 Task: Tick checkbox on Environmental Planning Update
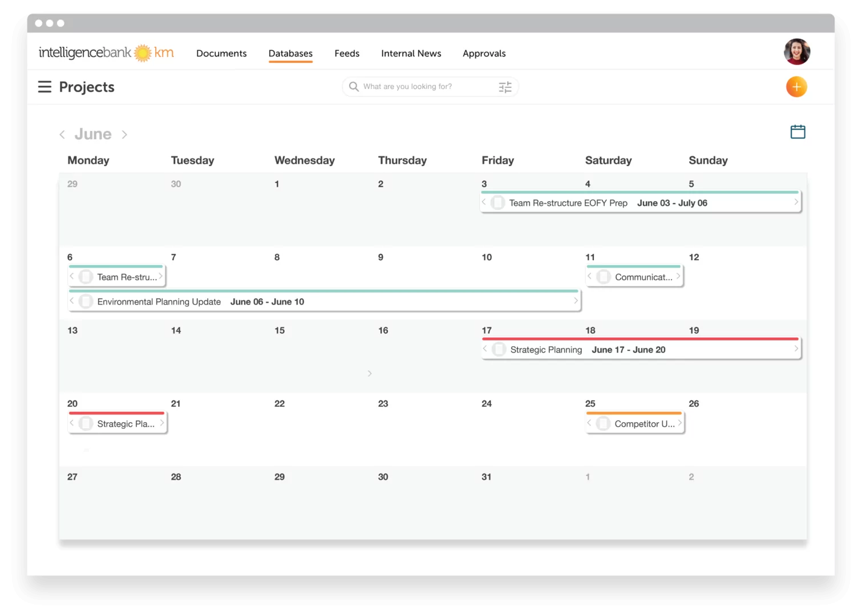tap(86, 301)
